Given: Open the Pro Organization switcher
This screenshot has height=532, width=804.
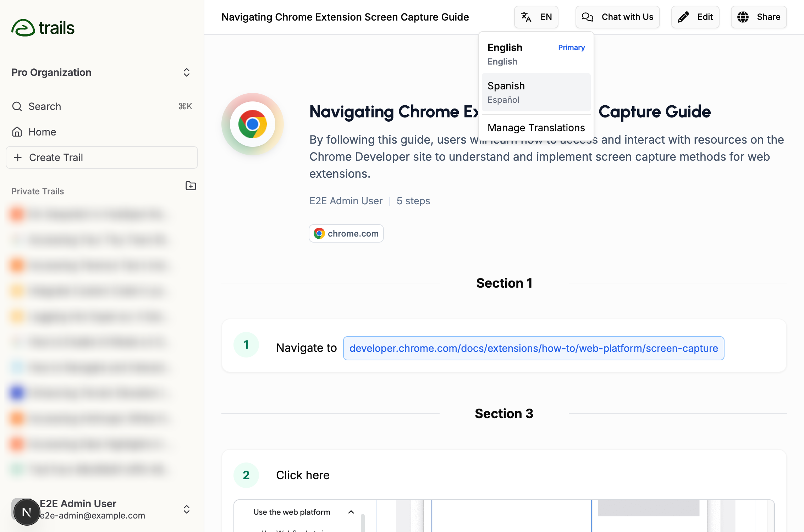Looking at the screenshot, I should tap(101, 72).
